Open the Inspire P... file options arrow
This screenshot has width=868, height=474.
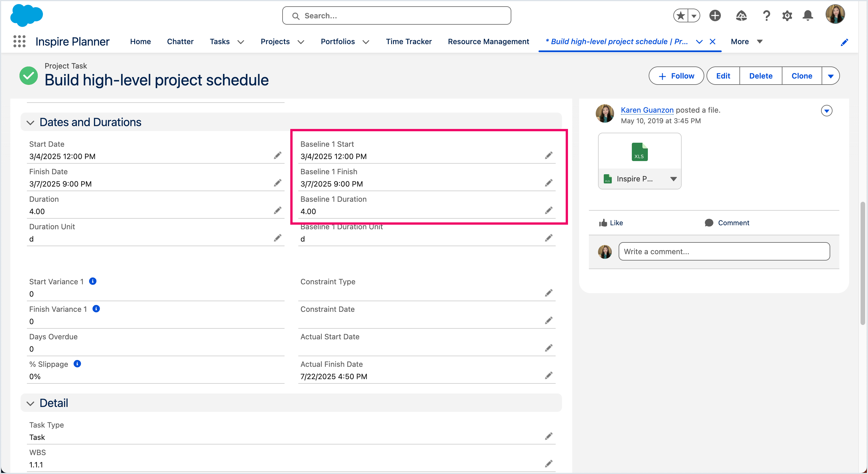pos(673,179)
